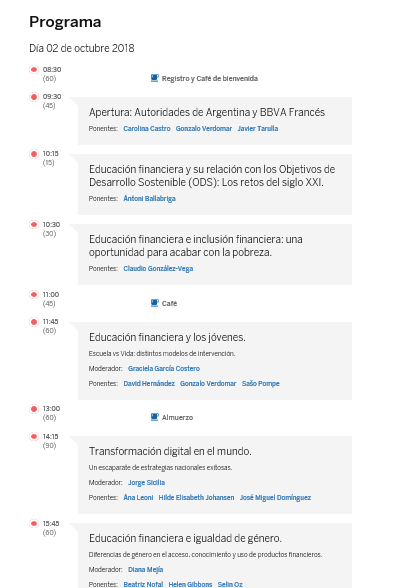Open Claudio González-Vega's profile link
405x588 pixels.
(x=158, y=268)
